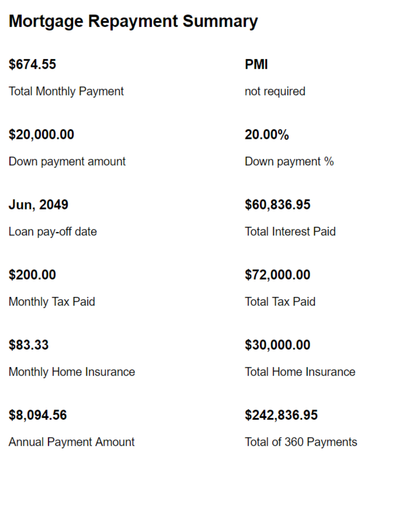
Task: Click the Total of 360 Payments label
Action: [x=301, y=442]
